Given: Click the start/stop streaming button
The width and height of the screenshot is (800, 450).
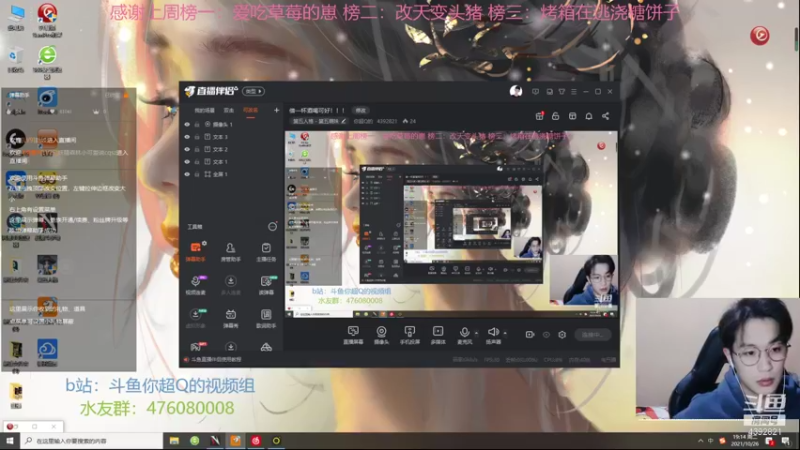Looking at the screenshot, I should (592, 335).
